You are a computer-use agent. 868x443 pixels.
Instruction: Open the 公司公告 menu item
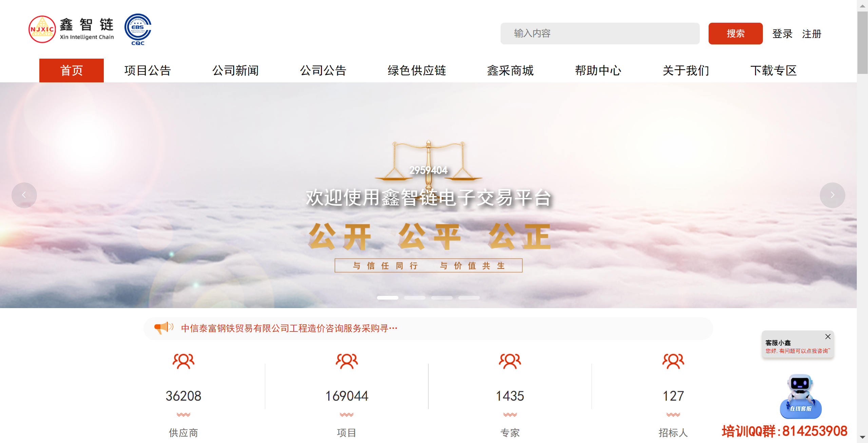click(x=323, y=71)
